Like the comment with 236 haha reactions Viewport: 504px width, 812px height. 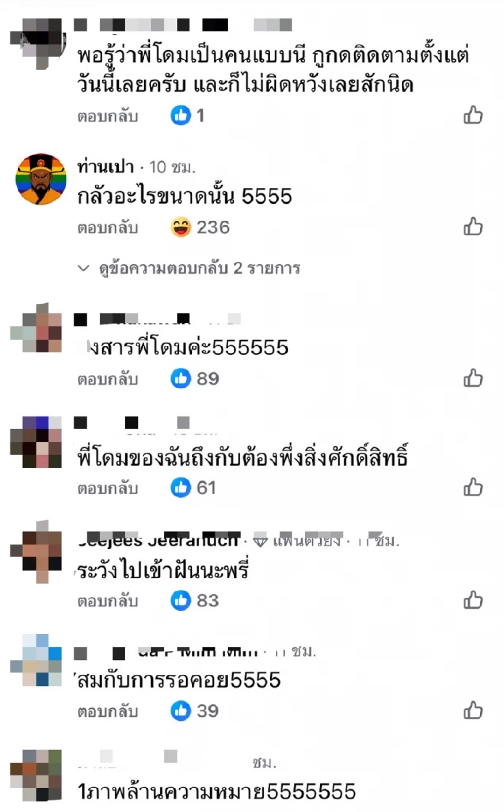473,227
